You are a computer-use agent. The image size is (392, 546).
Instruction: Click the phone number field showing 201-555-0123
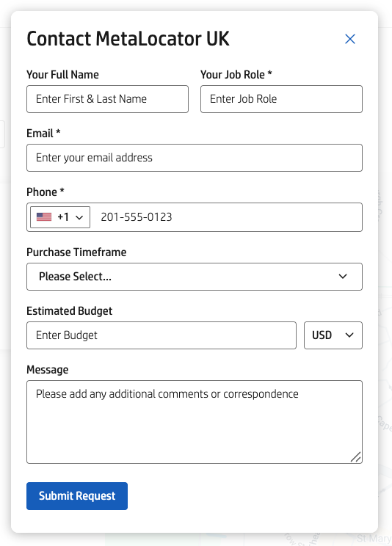pos(227,217)
